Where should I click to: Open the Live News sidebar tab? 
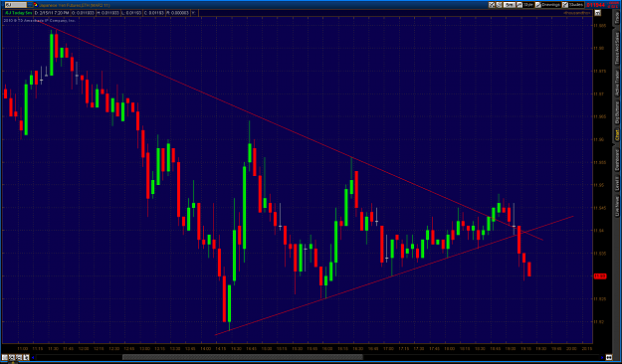617,205
